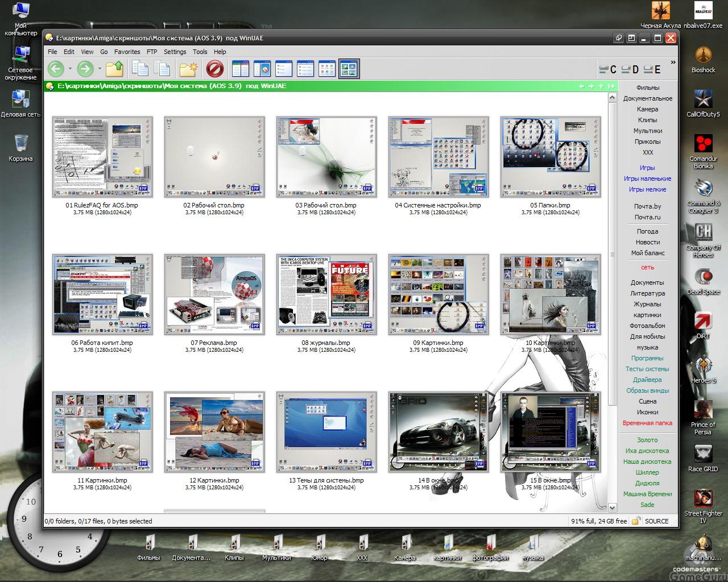Toggle the padlock in the status bar
This screenshot has width=728, height=582.
tap(636, 521)
